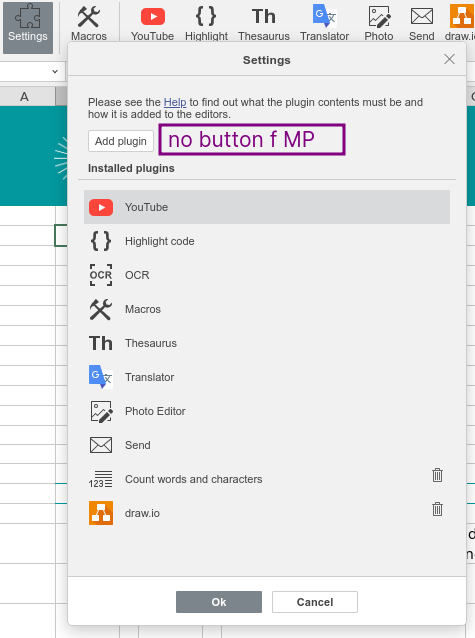Select Photo Editor in the plugin list
Screen dimensions: 475x638
click(x=267, y=411)
